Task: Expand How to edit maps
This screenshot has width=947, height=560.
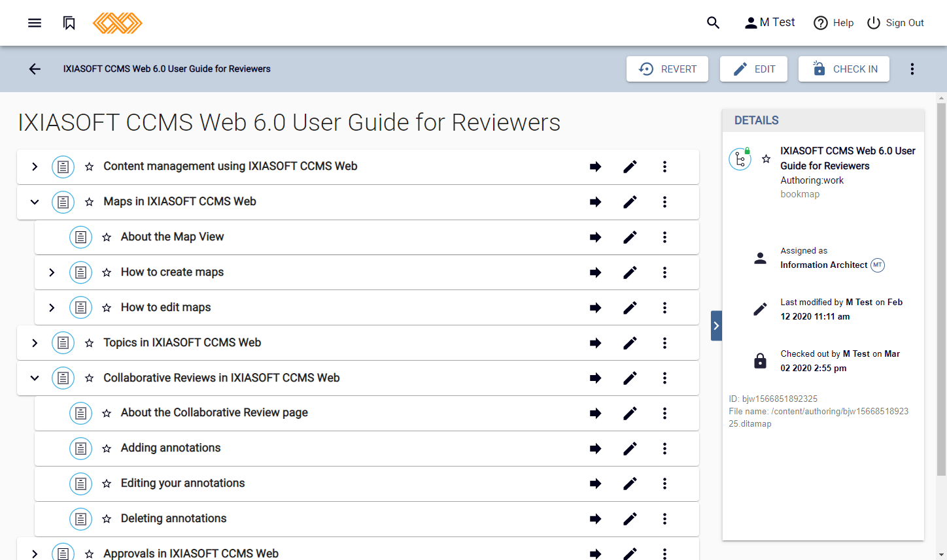Action: [52, 308]
